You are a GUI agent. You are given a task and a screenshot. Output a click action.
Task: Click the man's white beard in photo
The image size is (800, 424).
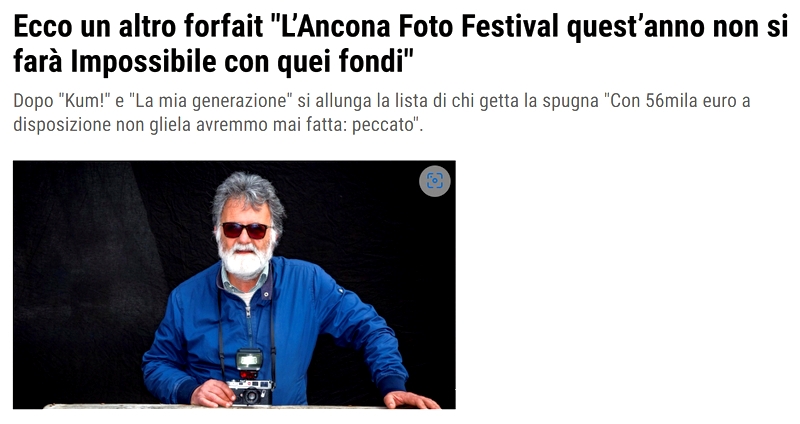245,261
